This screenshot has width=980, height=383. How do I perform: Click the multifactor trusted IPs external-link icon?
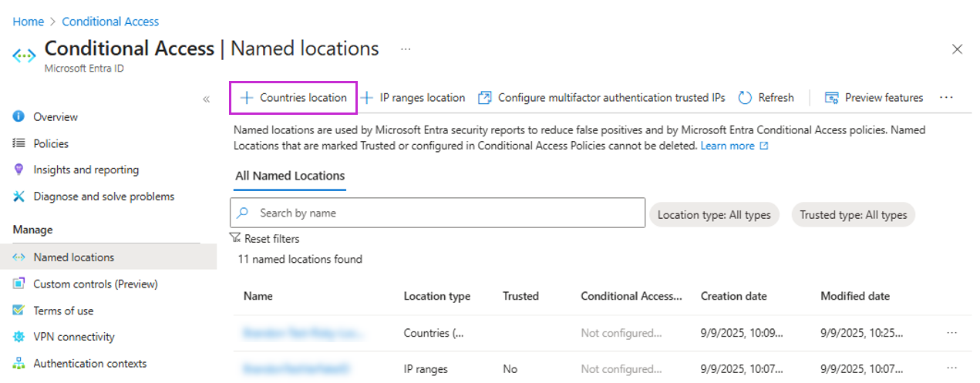pos(485,98)
